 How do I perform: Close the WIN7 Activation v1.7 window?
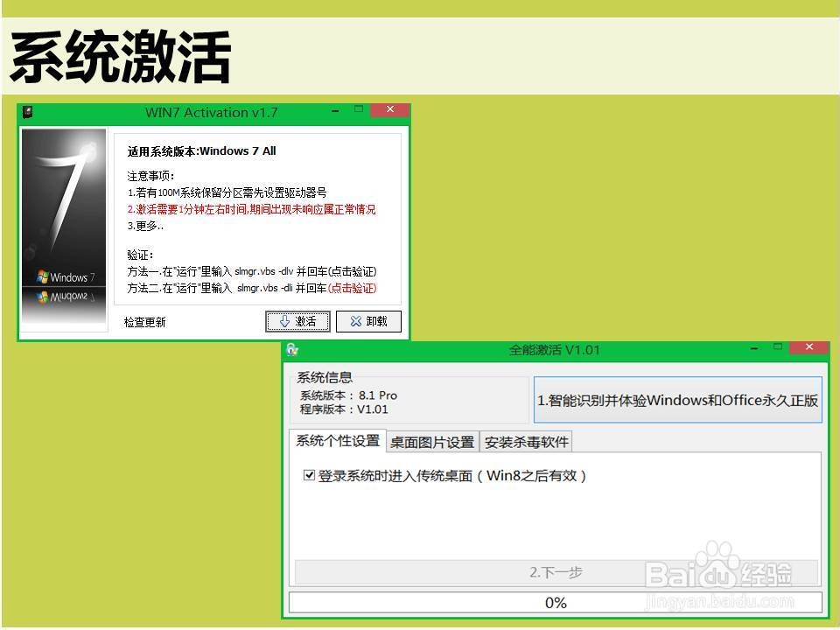[390, 109]
